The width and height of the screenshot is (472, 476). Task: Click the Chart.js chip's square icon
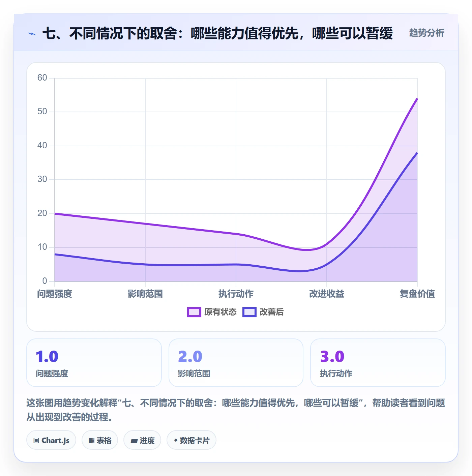point(36,440)
